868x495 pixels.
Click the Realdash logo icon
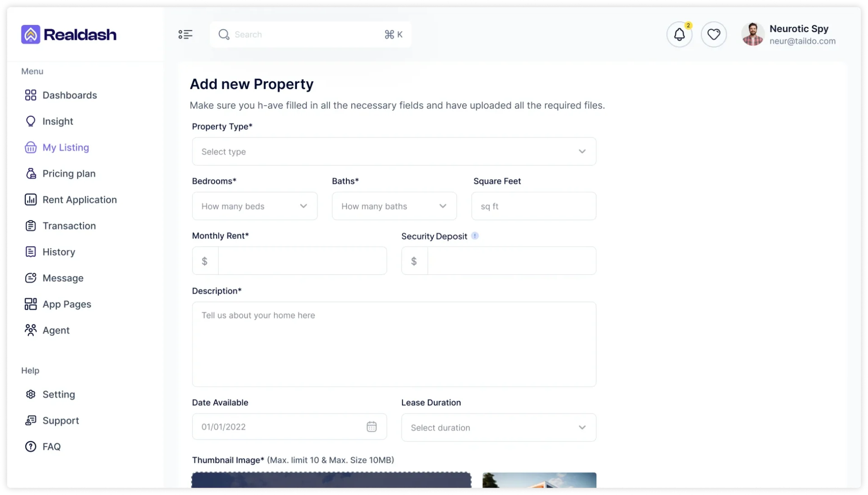(x=31, y=34)
